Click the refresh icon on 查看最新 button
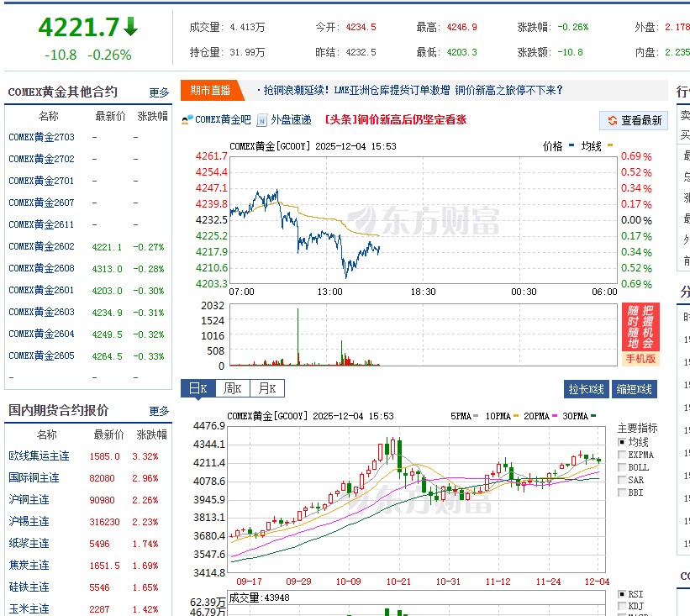The image size is (690, 616). coord(611,119)
